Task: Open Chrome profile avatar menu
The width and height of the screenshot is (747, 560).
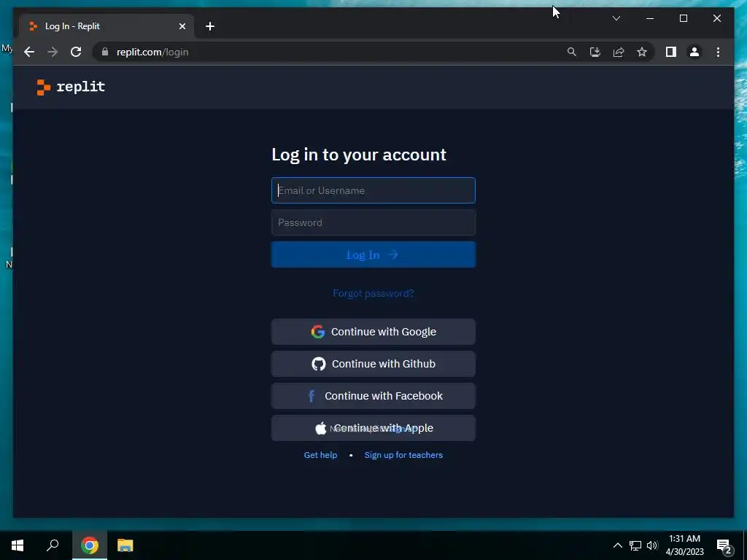Action: [x=694, y=52]
